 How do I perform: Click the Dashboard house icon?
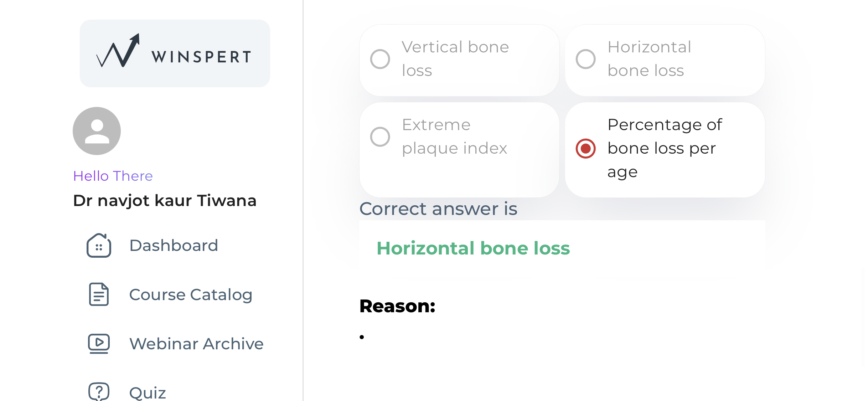click(x=99, y=246)
